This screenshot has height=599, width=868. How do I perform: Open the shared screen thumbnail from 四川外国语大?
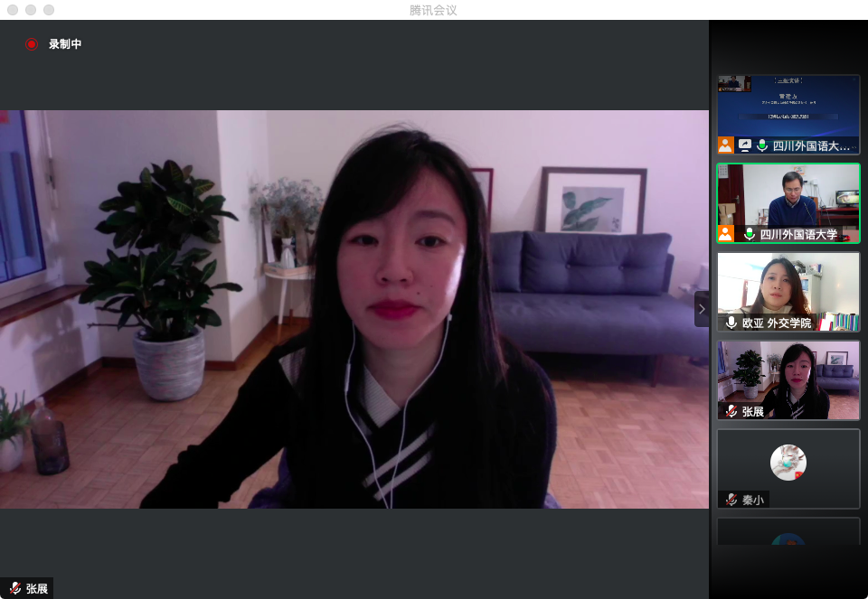788,106
